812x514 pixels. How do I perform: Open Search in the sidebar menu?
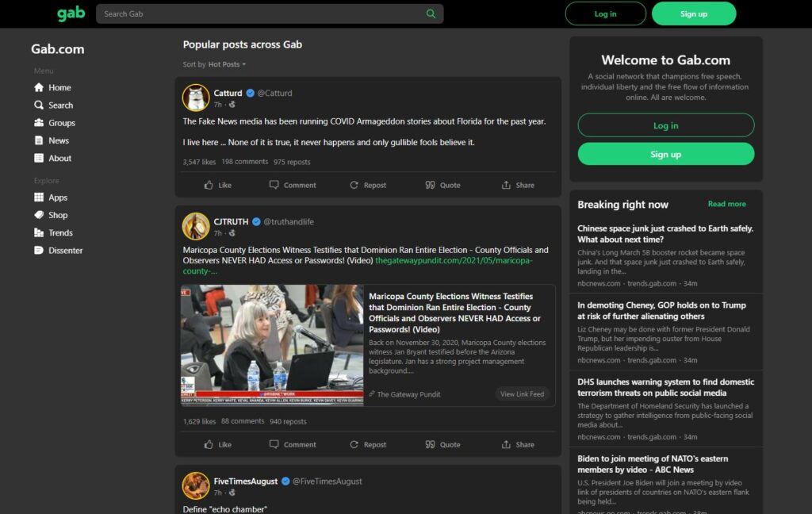click(x=53, y=105)
